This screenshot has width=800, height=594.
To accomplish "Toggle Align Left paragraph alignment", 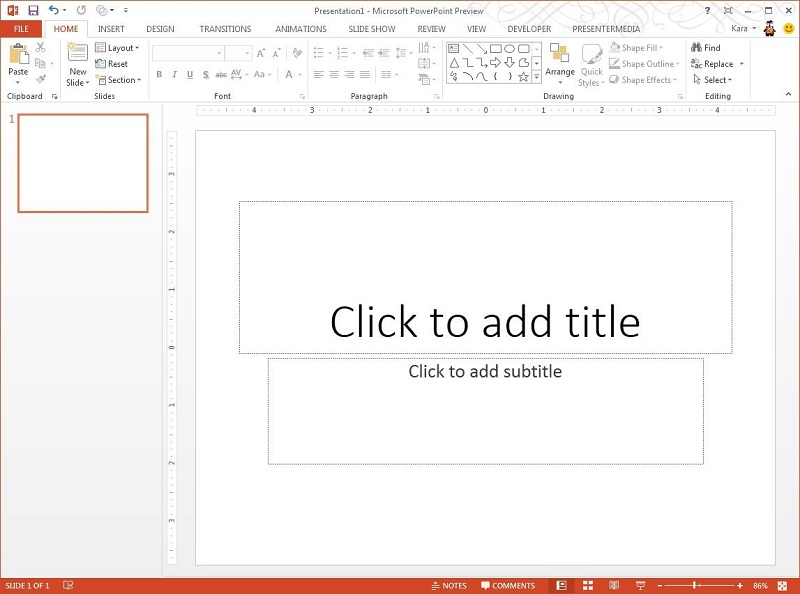I will click(318, 75).
